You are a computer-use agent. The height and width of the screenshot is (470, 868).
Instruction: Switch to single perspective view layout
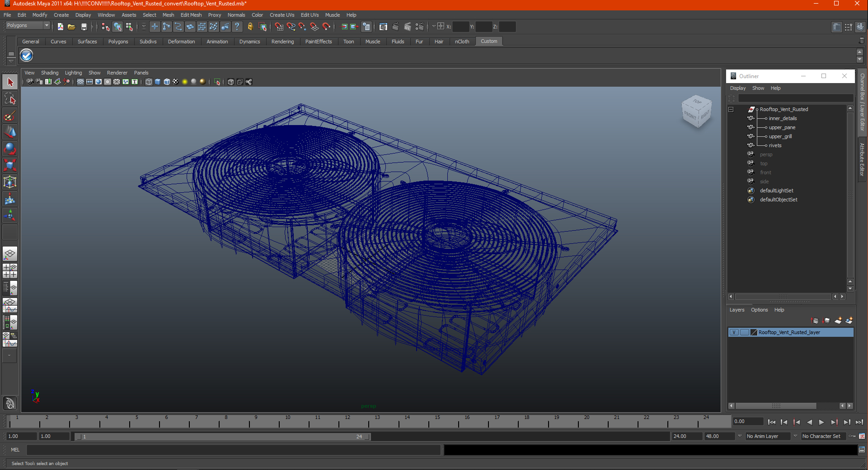point(10,254)
